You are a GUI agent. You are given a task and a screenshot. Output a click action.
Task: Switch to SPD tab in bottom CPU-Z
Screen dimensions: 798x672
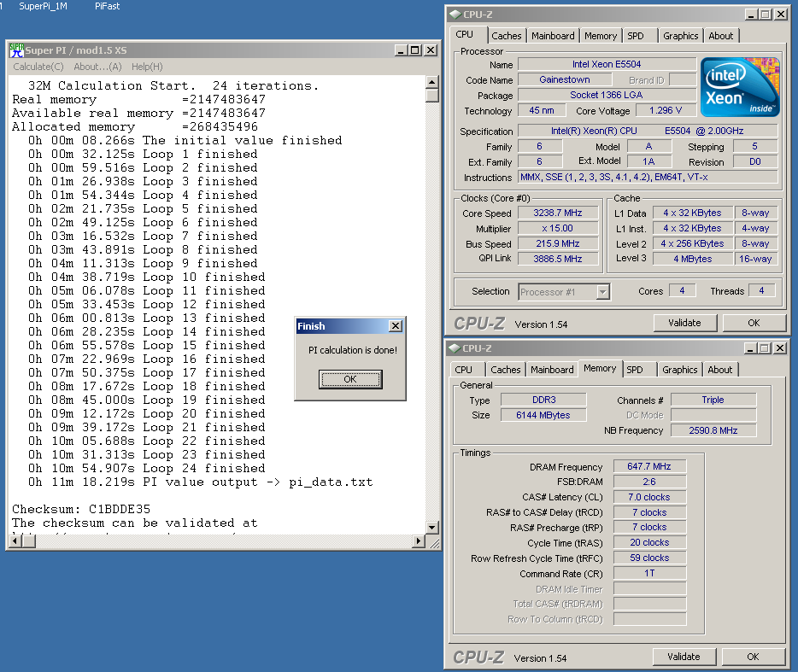click(635, 370)
